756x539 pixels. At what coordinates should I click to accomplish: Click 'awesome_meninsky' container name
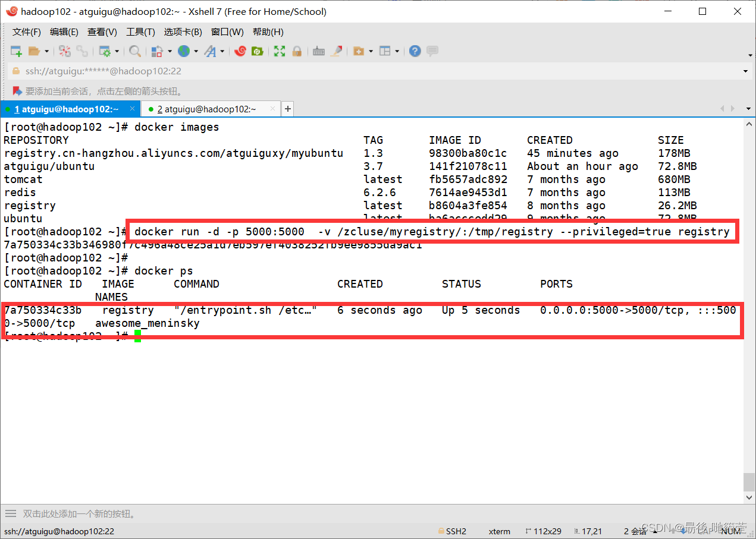[x=148, y=323]
